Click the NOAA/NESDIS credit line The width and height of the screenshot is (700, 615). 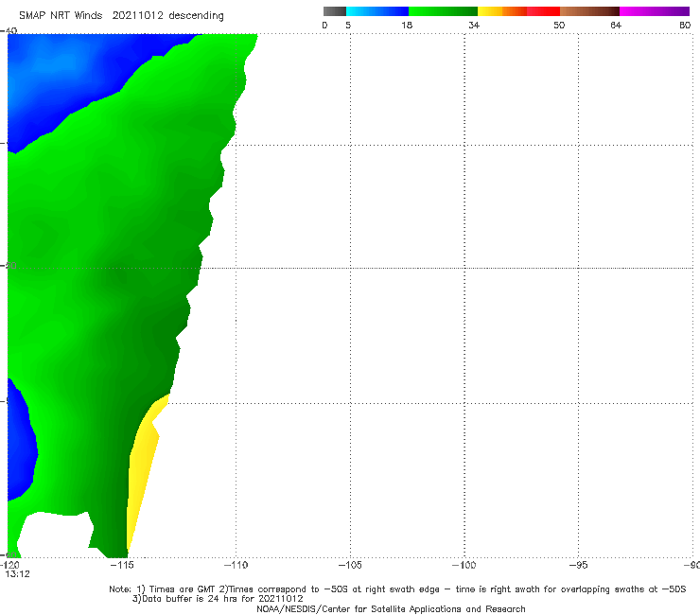click(391, 608)
